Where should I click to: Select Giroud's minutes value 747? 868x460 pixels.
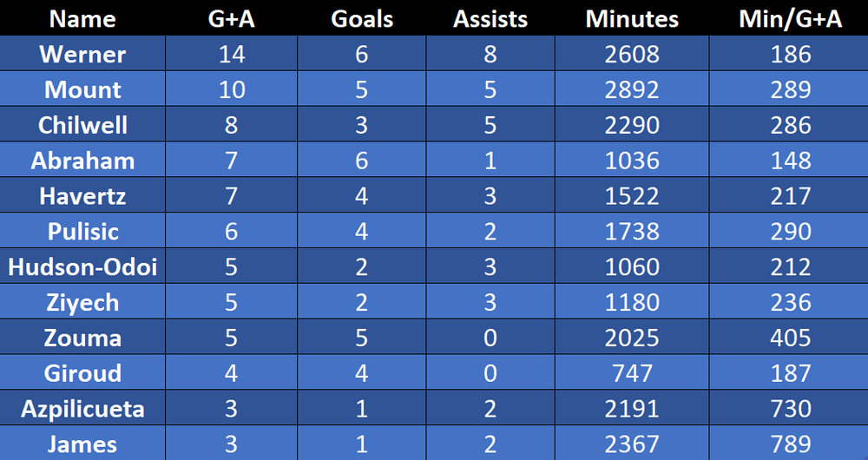(x=632, y=372)
